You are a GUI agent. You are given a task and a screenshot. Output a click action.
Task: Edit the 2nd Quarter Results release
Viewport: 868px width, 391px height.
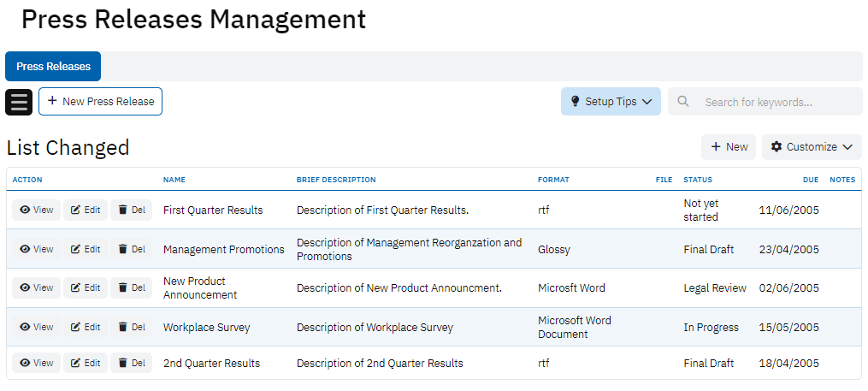[86, 363]
